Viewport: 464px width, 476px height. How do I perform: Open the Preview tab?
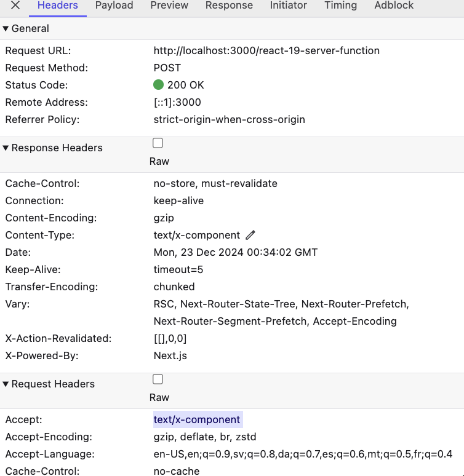169,5
